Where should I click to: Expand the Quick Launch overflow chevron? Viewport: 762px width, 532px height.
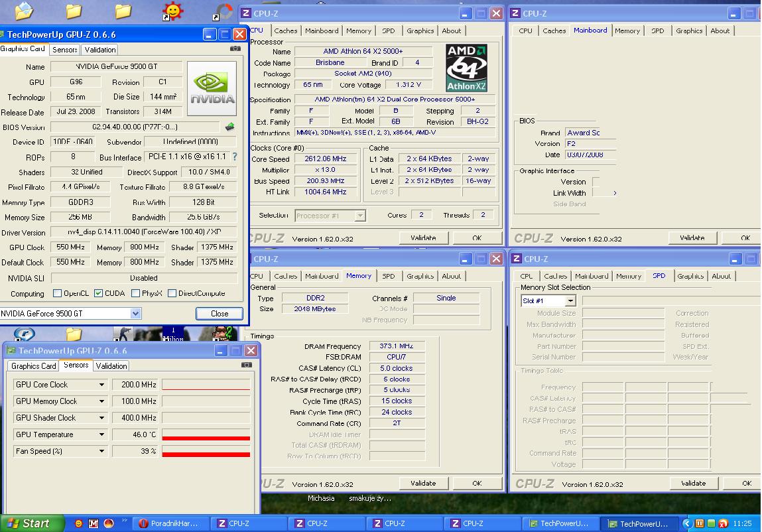pos(125,521)
